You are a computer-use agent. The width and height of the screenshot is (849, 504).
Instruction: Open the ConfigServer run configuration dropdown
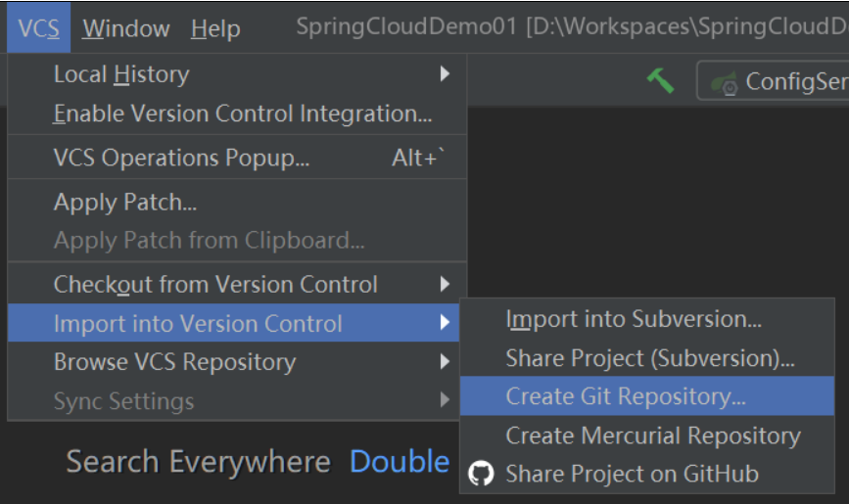tap(774, 81)
